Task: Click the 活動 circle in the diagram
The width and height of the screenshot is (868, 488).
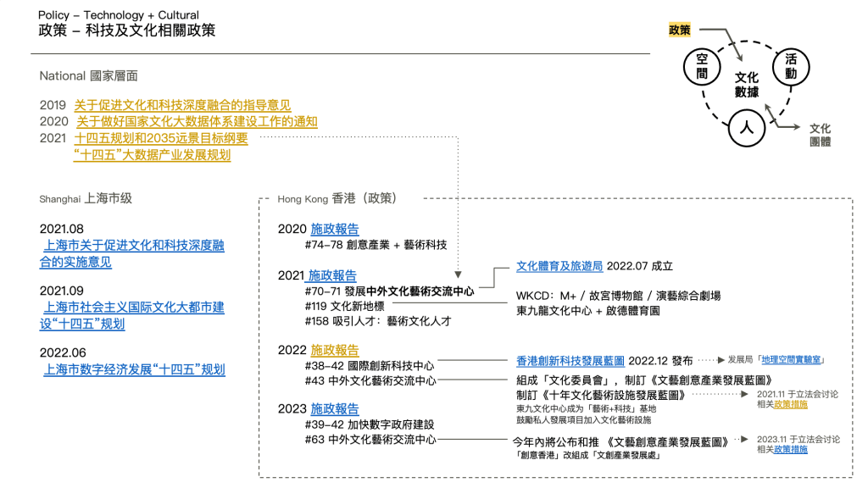Action: (x=790, y=67)
